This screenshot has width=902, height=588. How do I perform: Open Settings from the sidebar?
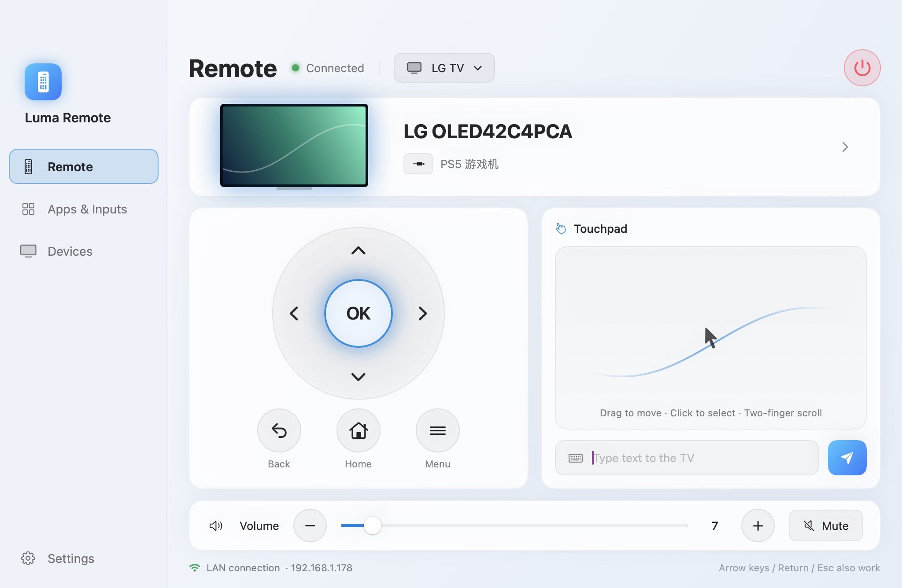point(84,559)
